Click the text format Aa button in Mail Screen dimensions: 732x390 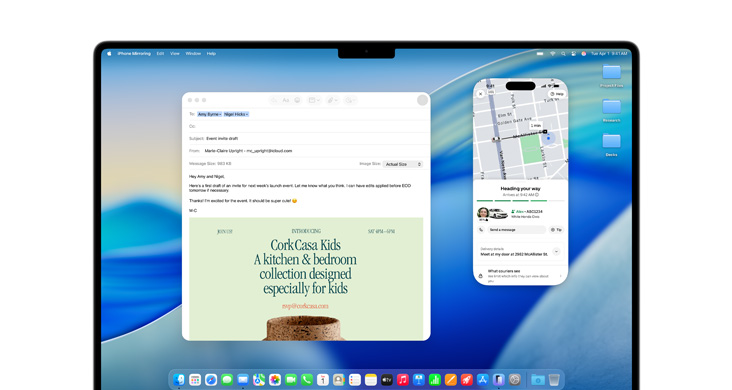click(286, 100)
